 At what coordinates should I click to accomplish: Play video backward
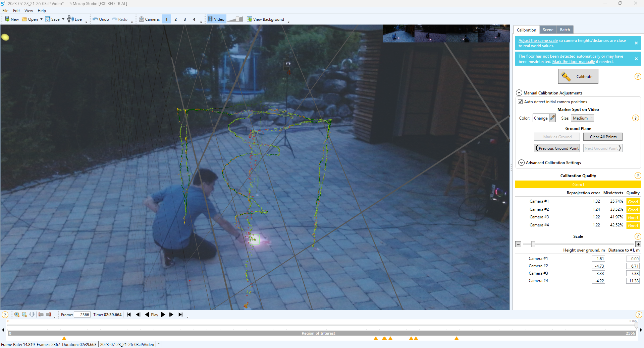[147, 315]
